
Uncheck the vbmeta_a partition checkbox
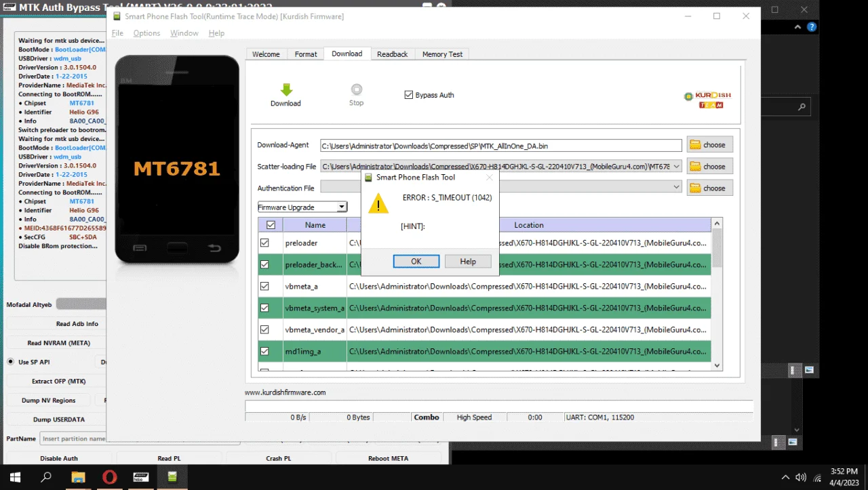(x=264, y=286)
